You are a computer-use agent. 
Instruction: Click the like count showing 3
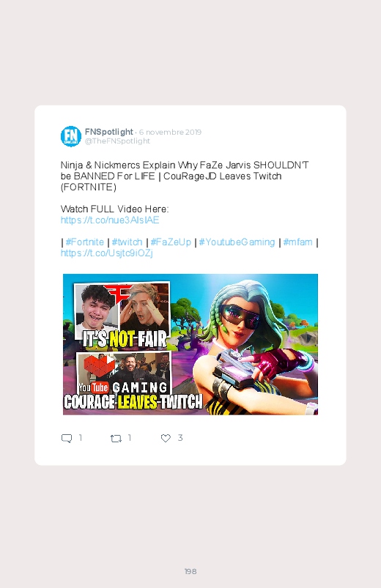point(180,438)
